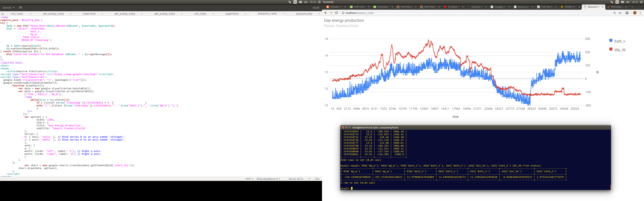View site information icon in address bar
Image resolution: width=644 pixels, height=201 pixels.
point(343,13)
